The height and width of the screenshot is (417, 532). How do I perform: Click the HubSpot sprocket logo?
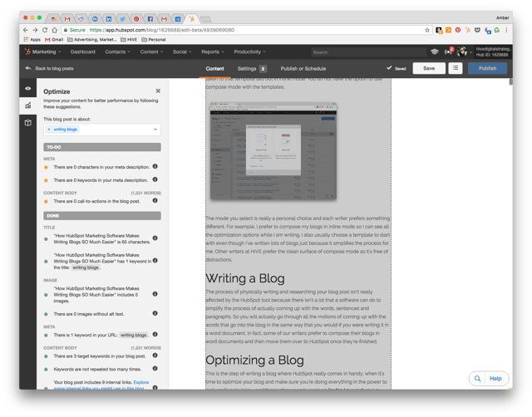point(27,52)
